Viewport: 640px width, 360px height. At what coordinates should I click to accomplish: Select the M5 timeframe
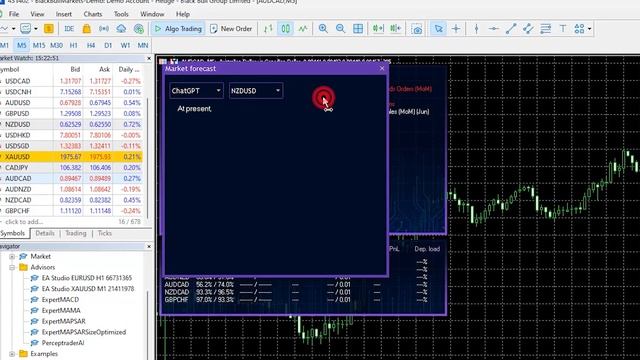[22, 45]
